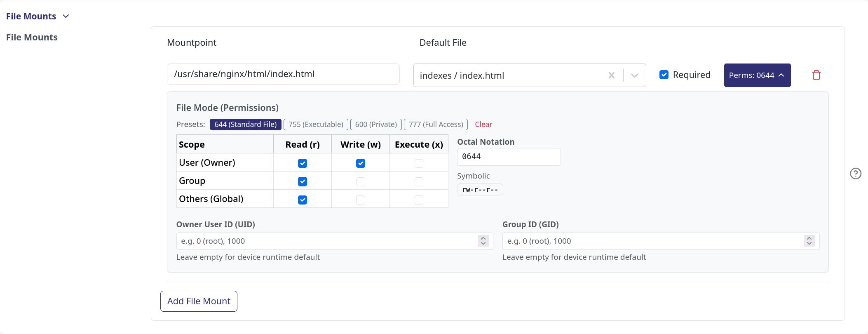Viewport: 868px width, 334px height.
Task: Focus the Group ID (GID) field
Action: pyautogui.click(x=661, y=241)
